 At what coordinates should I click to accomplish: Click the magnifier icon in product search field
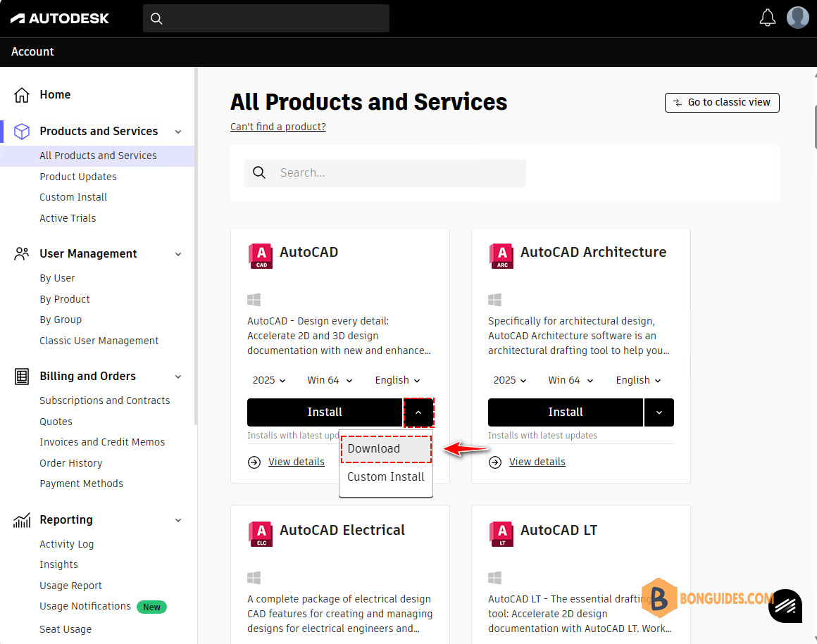259,173
